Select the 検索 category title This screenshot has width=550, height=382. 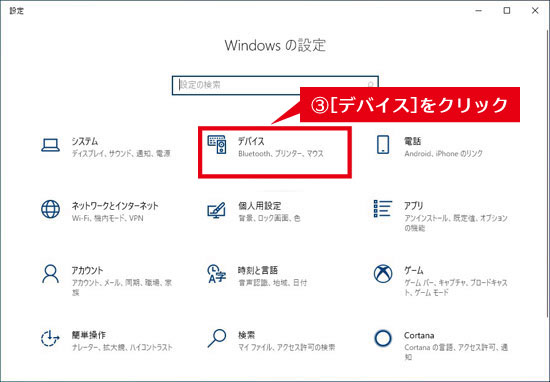click(x=247, y=335)
